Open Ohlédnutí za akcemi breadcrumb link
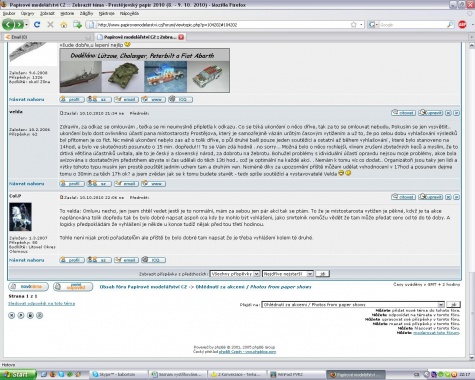 click(253, 287)
